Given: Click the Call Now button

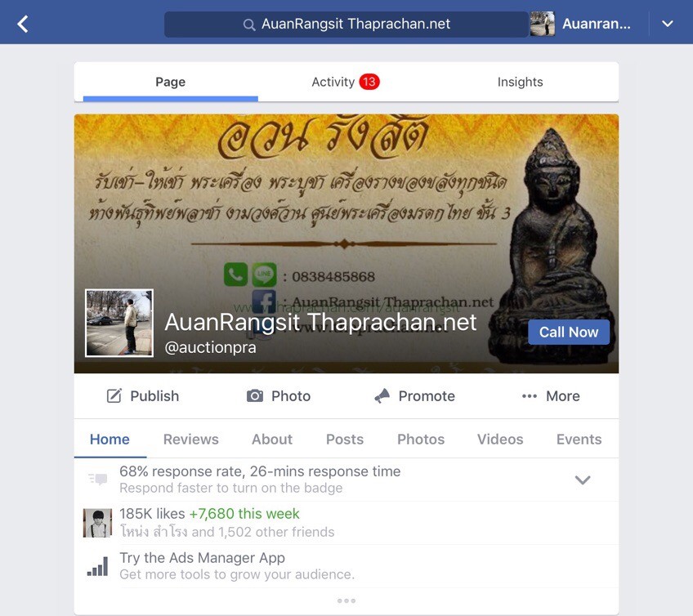Looking at the screenshot, I should tap(568, 332).
